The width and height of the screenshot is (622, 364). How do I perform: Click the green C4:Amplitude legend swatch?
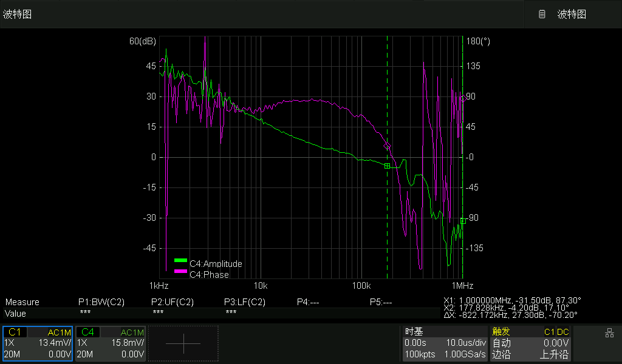coord(180,261)
